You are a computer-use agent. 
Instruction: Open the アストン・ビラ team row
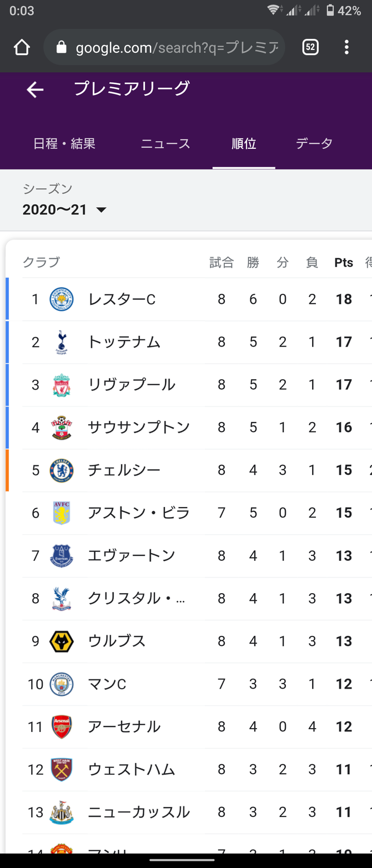pos(139,513)
